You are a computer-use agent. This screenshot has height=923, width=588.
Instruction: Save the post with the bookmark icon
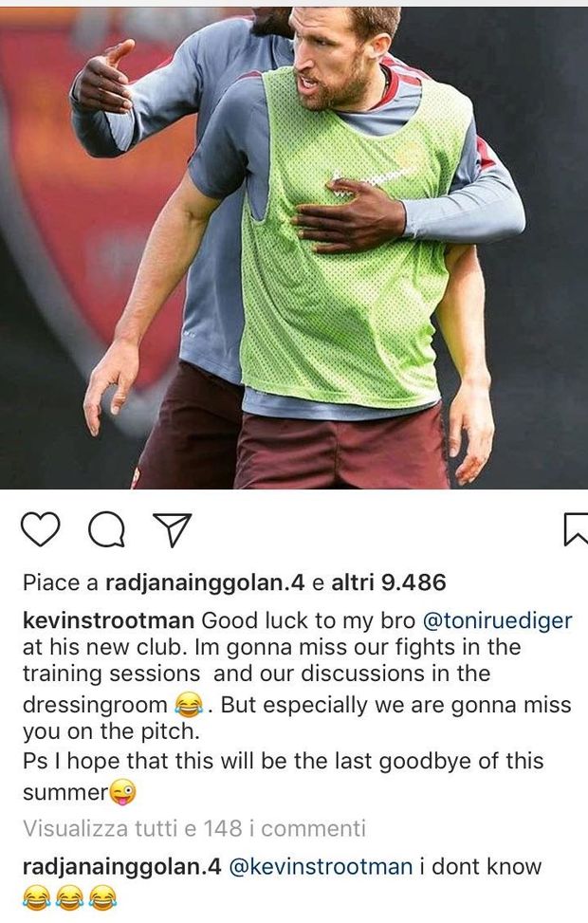575,529
